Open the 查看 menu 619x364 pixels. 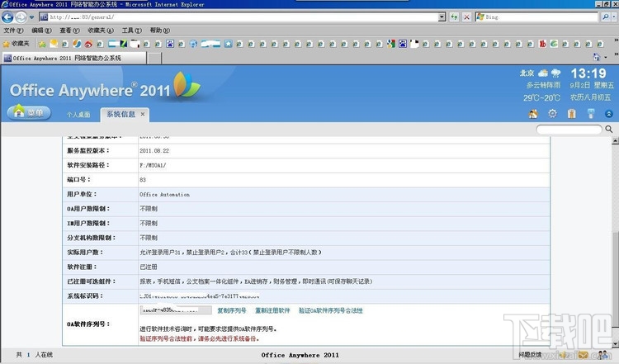(69, 31)
